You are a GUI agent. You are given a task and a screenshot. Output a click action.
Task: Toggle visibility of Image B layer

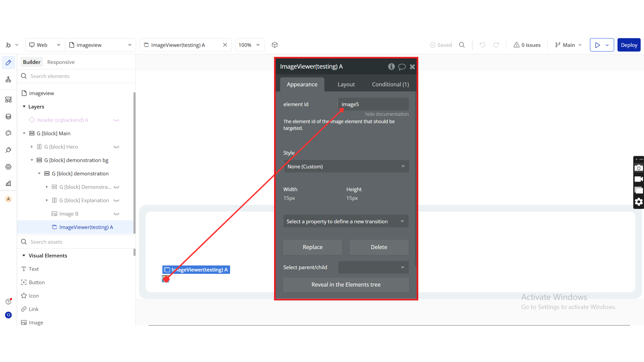[116, 214]
